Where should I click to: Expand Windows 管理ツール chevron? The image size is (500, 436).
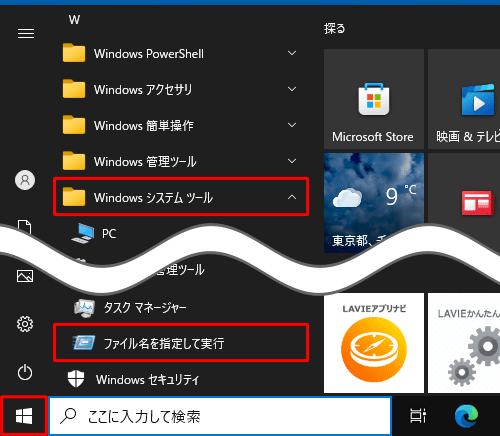pos(292,161)
